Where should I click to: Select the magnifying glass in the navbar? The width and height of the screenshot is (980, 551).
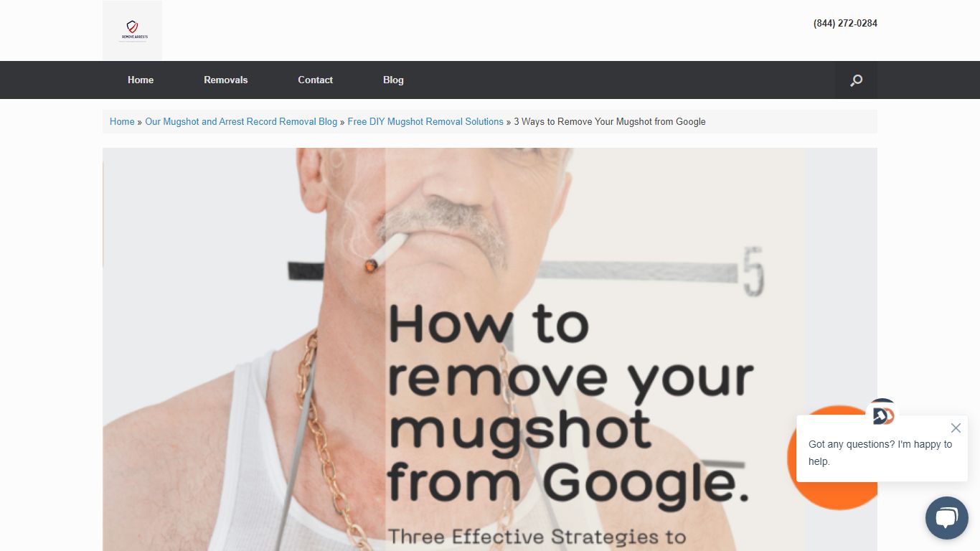click(855, 80)
